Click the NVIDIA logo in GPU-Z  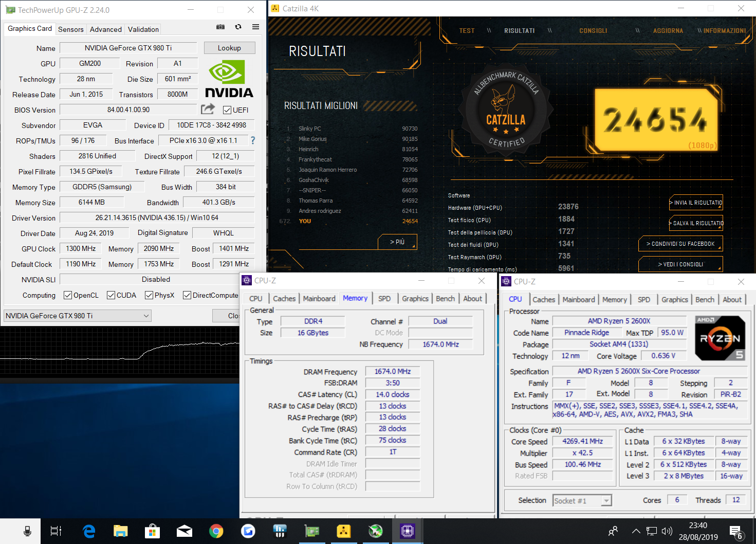(229, 79)
